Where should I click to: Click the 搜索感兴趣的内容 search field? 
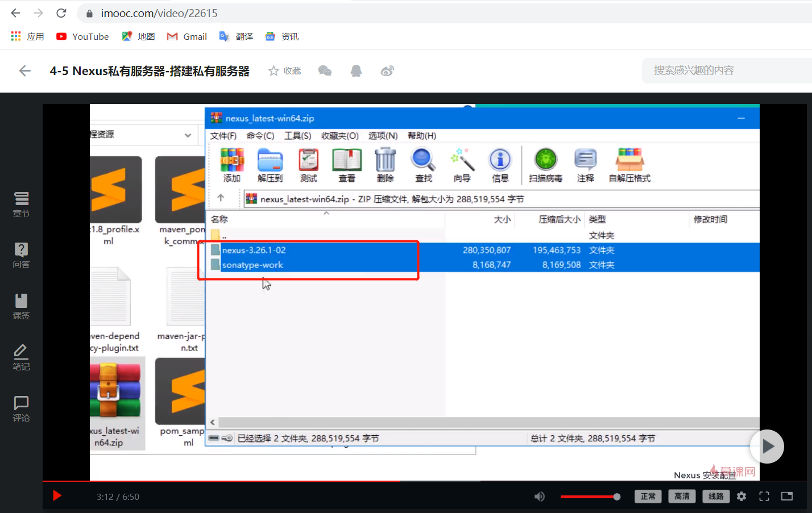point(727,70)
